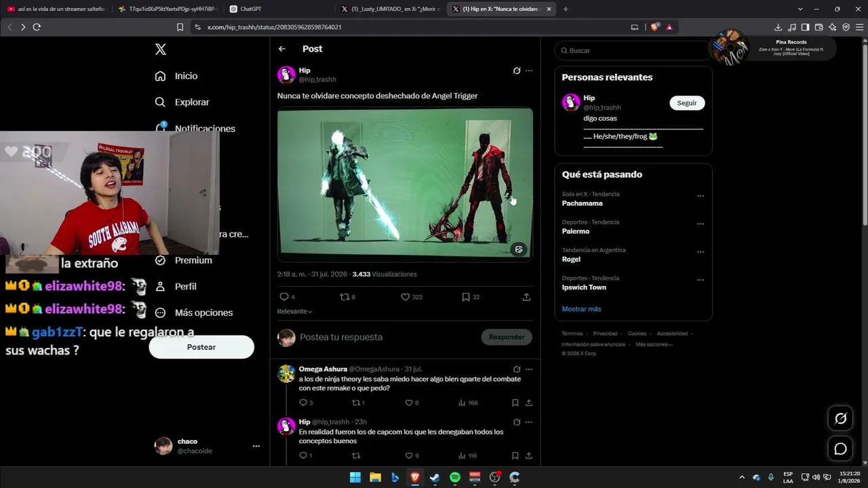Follow Hip with the Seguir button

(x=687, y=103)
